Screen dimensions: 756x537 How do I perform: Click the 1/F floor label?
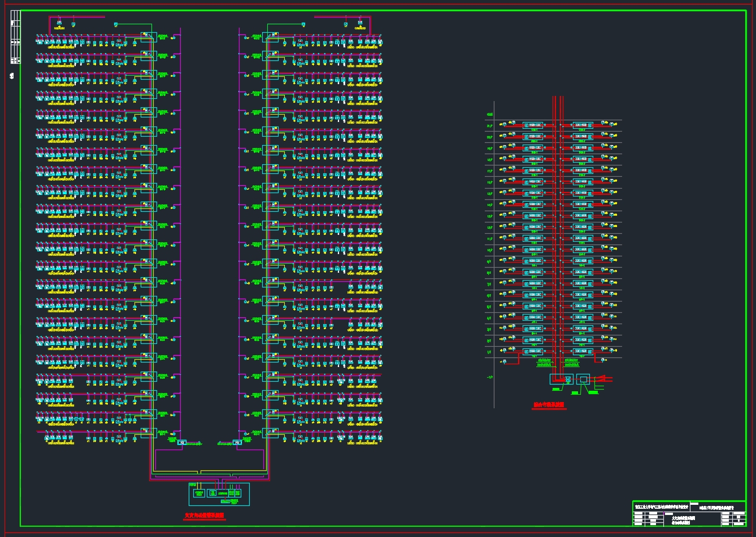click(489, 352)
